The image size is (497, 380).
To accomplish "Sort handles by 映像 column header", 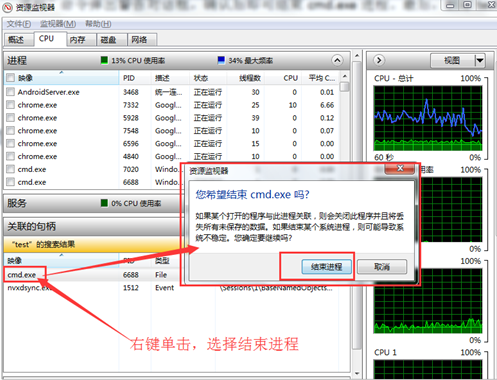I will (62, 260).
